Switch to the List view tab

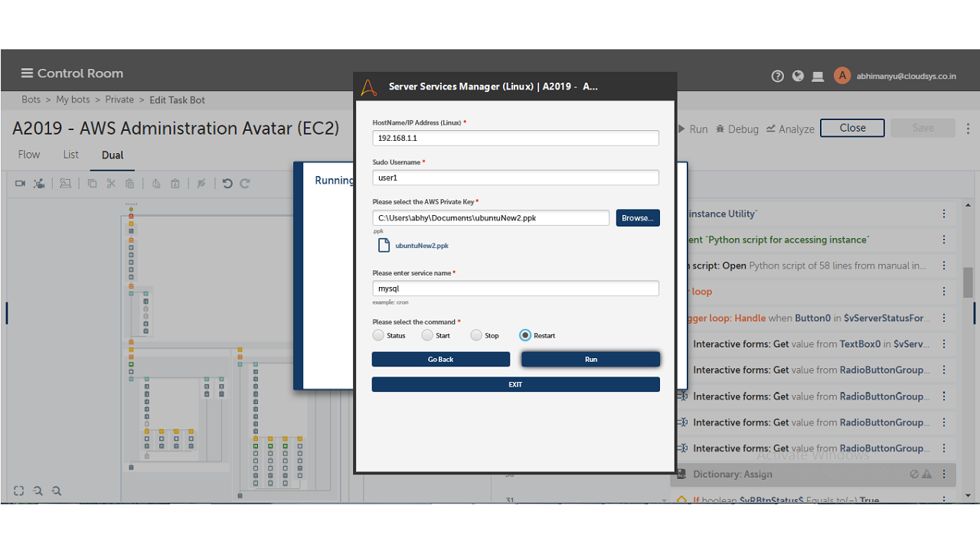(70, 155)
